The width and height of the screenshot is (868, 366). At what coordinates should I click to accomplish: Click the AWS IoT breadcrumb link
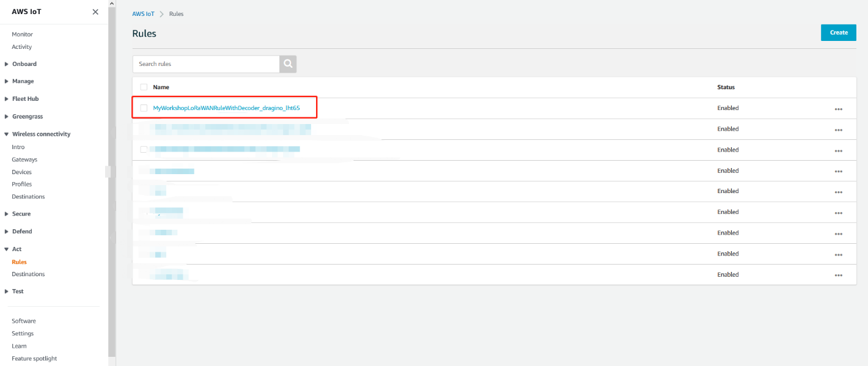pos(143,14)
